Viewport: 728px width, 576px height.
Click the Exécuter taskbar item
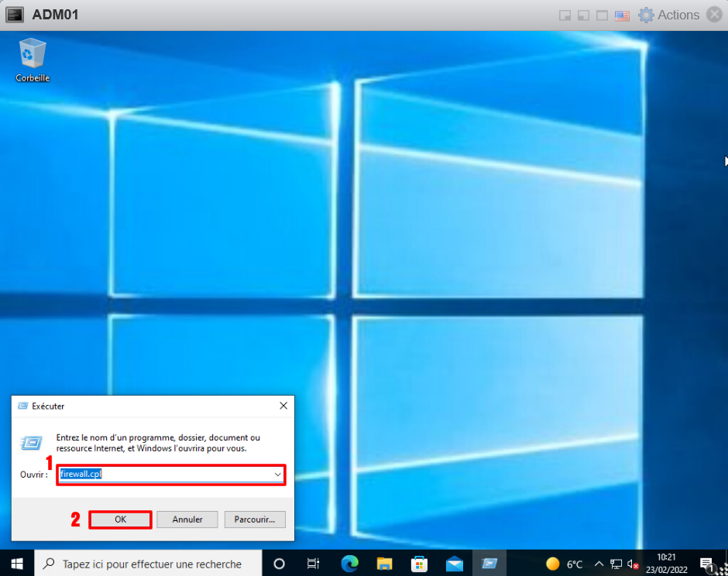coord(489,564)
